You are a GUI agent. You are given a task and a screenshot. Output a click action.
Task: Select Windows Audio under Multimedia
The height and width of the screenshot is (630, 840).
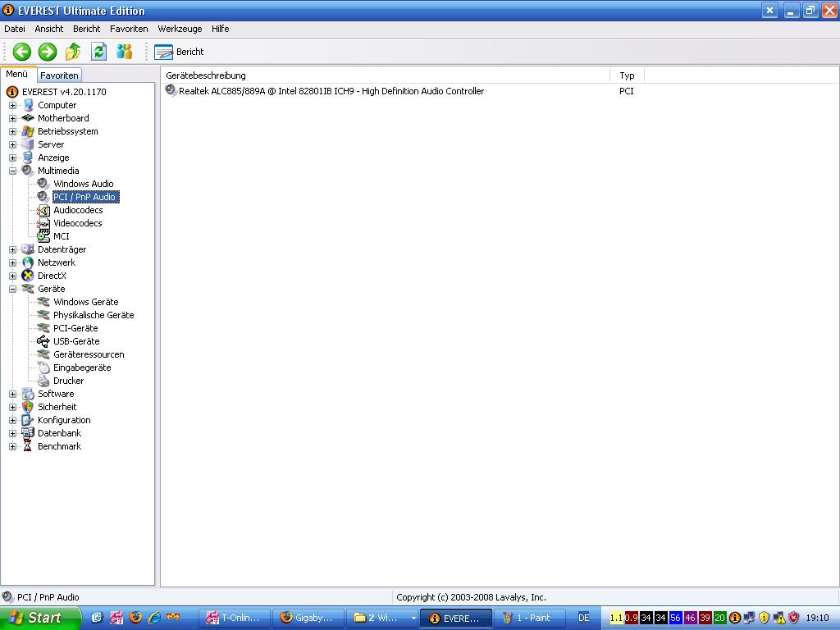point(83,184)
